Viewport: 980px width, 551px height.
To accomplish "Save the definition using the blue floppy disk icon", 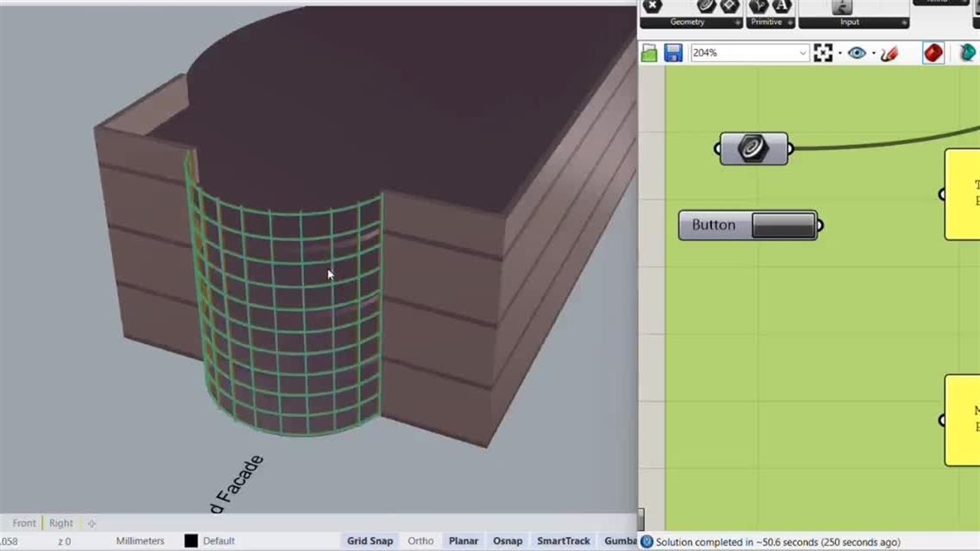I will click(x=673, y=53).
